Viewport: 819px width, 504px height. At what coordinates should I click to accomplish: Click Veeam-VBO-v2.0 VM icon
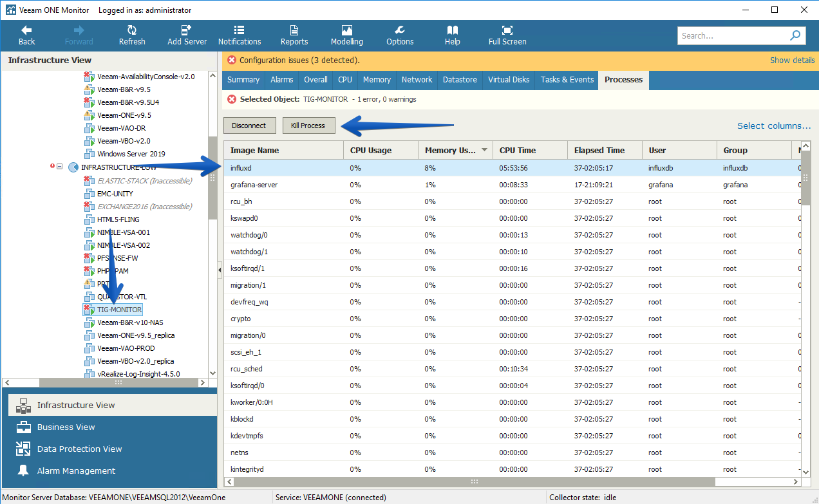point(89,141)
